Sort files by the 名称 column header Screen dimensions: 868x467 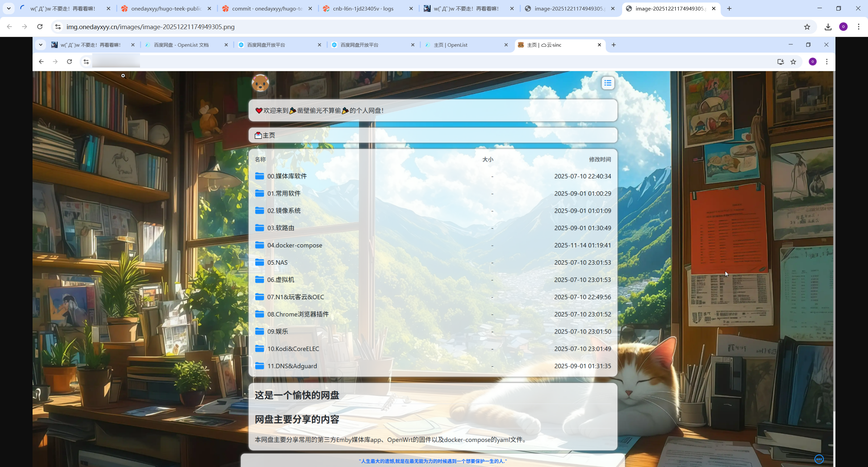pos(260,159)
